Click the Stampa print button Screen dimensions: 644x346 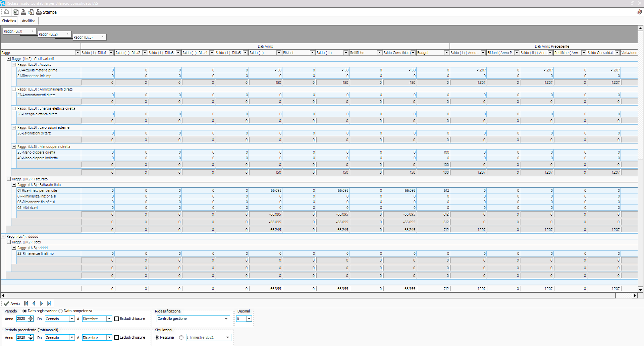tap(47, 12)
